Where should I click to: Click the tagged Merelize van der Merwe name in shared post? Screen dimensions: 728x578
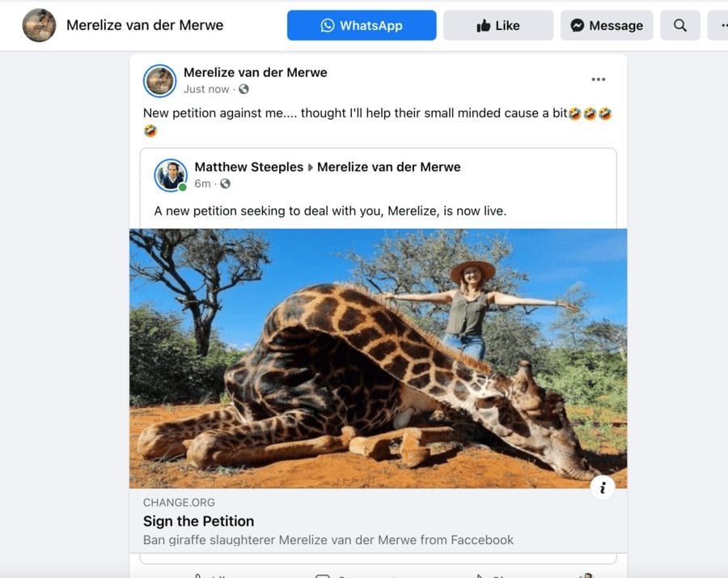388,168
